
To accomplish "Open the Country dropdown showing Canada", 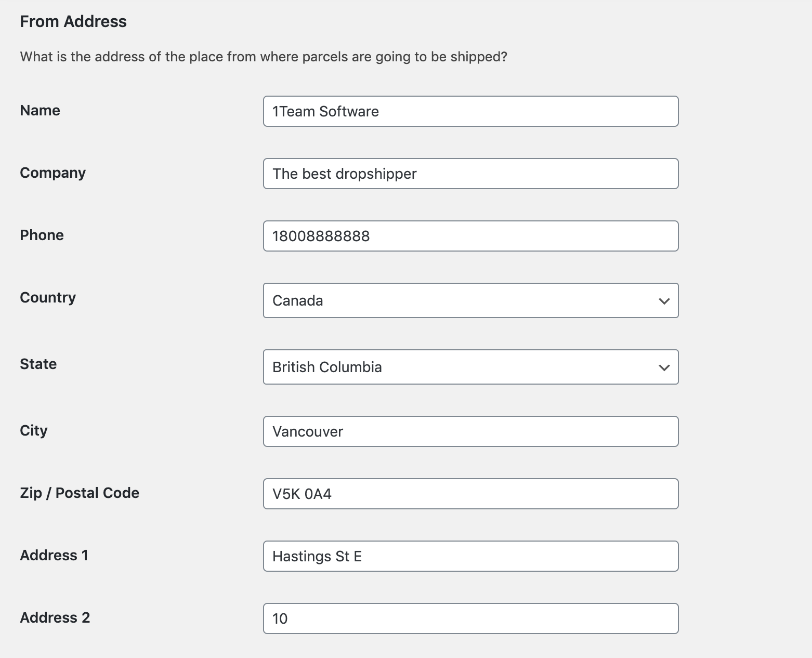I will click(470, 300).
